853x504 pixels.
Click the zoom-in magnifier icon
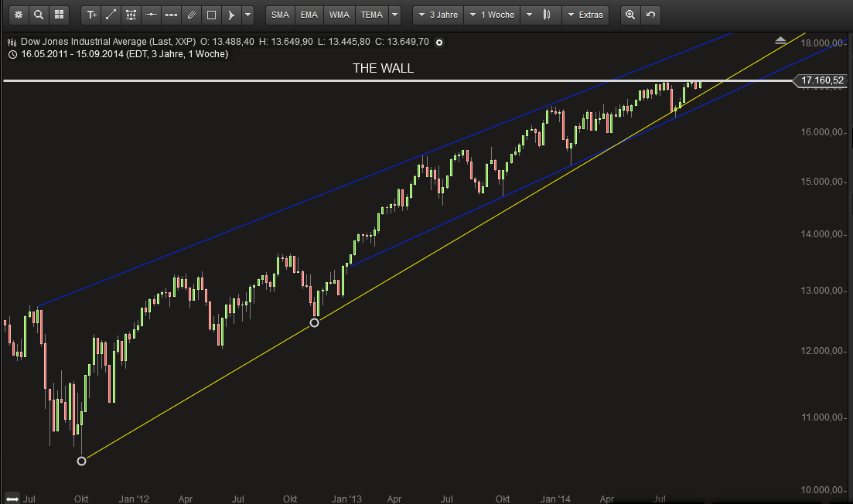(x=630, y=15)
